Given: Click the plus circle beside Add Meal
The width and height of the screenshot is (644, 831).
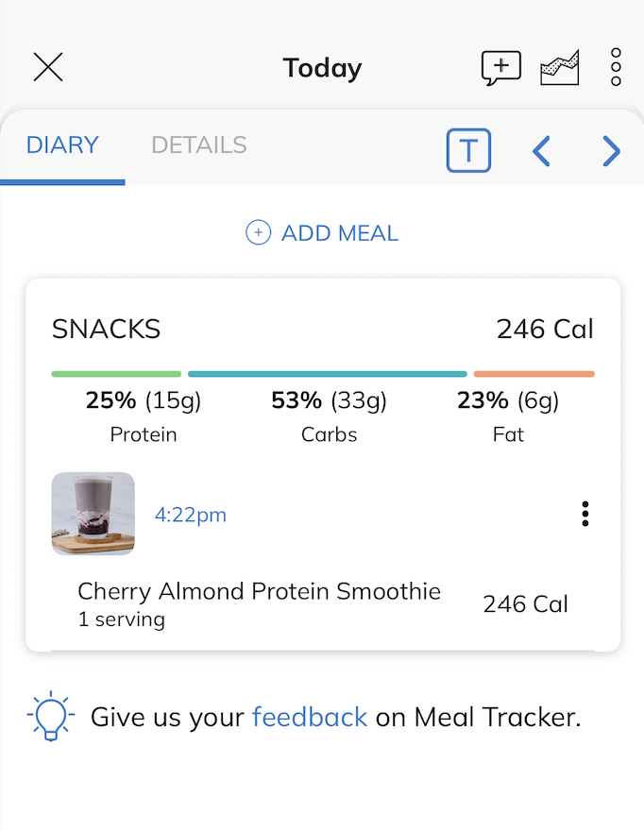Looking at the screenshot, I should pos(258,233).
